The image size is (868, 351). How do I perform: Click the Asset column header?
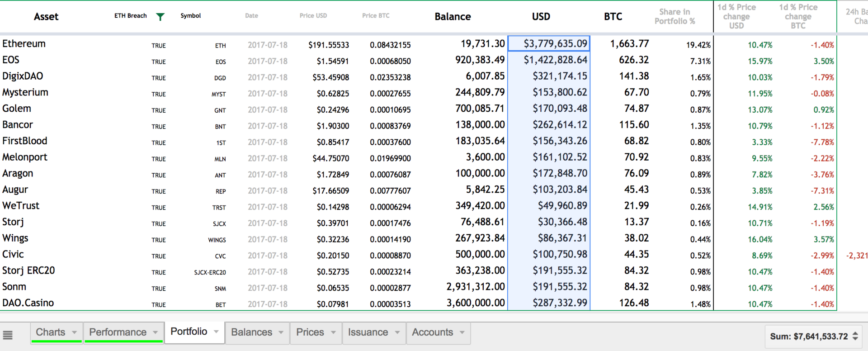pos(46,17)
